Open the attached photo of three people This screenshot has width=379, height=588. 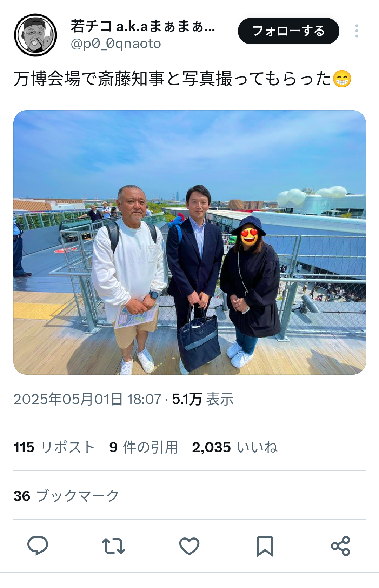[189, 242]
